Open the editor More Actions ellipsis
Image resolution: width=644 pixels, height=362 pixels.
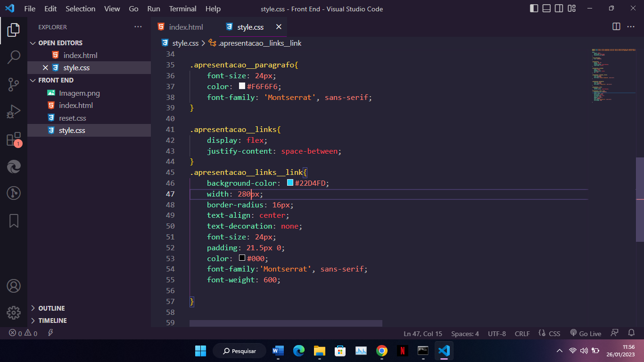pyautogui.click(x=631, y=27)
